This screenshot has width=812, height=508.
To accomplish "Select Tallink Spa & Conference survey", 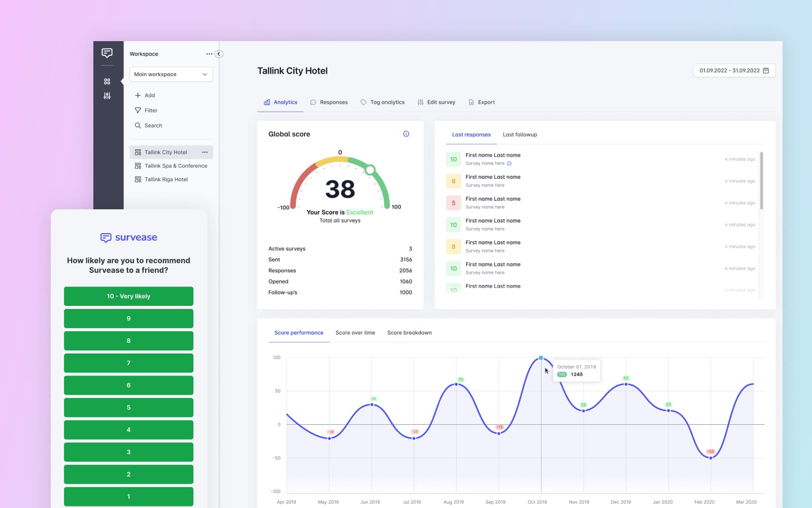I will click(176, 166).
